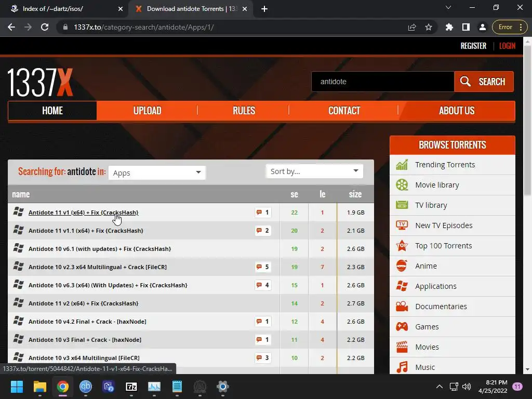The height and width of the screenshot is (399, 532).
Task: Open Antidote 11 v1 (x64) + Fix torrent
Action: tap(84, 212)
